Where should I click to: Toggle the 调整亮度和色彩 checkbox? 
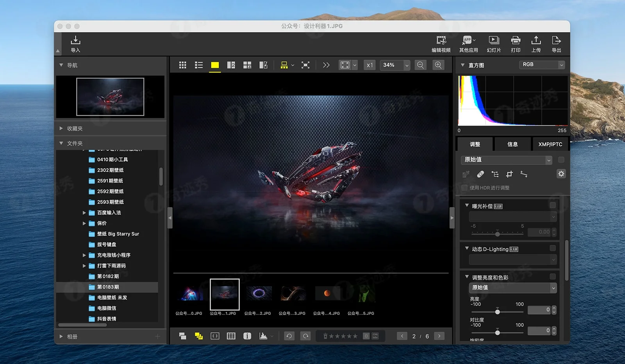pyautogui.click(x=553, y=277)
